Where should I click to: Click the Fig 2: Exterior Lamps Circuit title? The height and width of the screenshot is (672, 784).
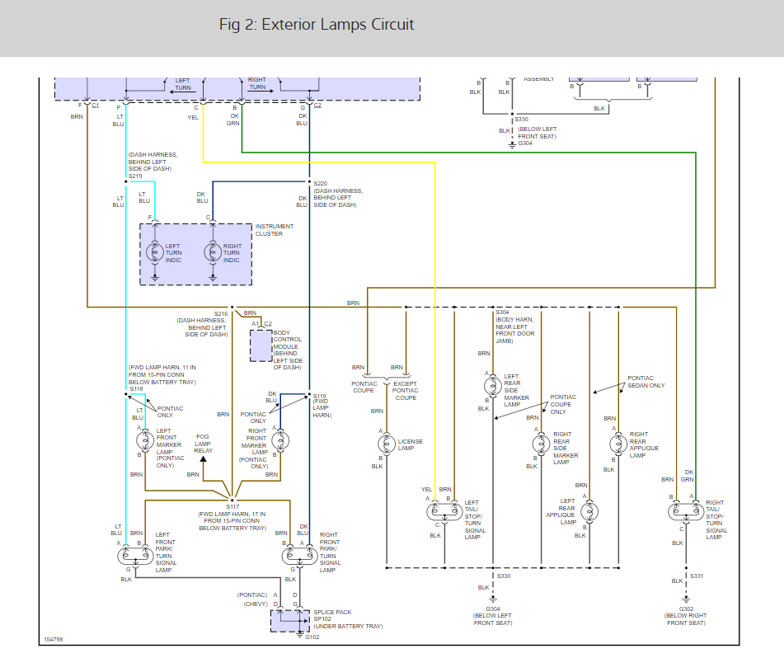coord(317,25)
